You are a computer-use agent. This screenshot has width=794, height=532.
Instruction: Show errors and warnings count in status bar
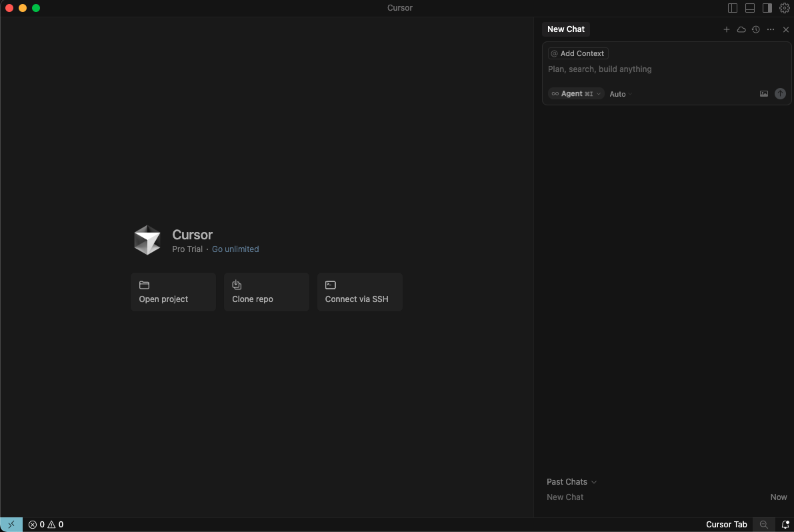point(45,525)
